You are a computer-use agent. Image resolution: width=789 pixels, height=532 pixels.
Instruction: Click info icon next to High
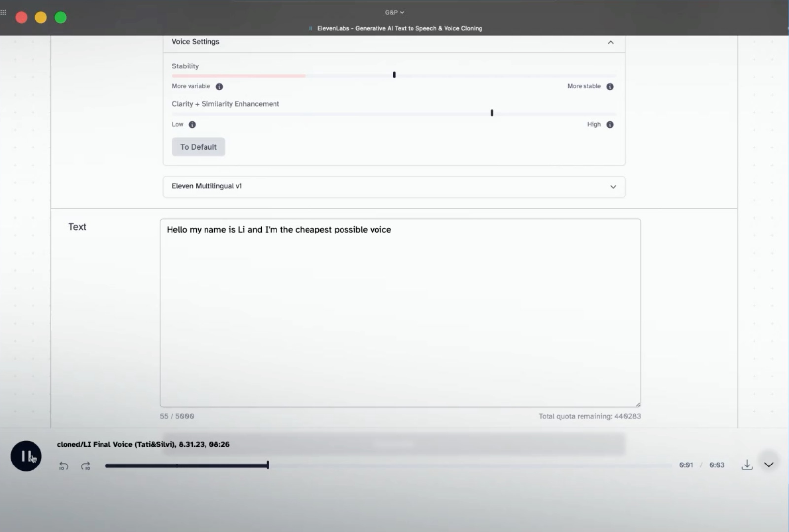610,125
